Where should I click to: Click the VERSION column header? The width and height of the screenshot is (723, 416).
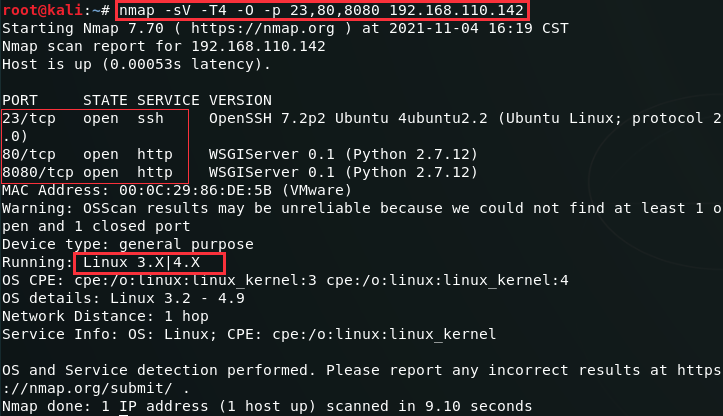pos(240,101)
